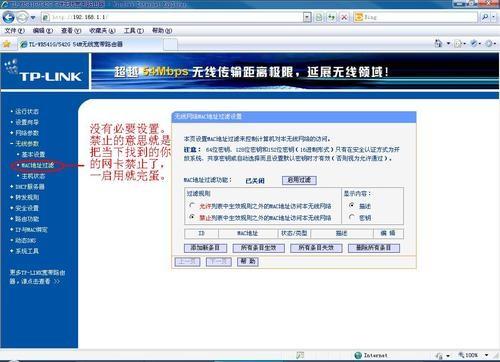Click the 启用过滤 button
Image resolution: width=500 pixels, height=362 pixels.
point(299,180)
